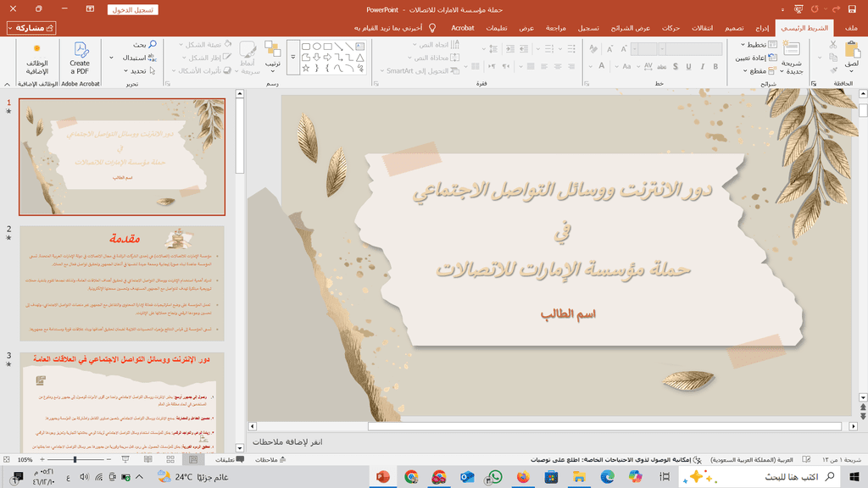Click the WhatsApp icon in taskbar
Image resolution: width=868 pixels, height=488 pixels.
point(495,477)
